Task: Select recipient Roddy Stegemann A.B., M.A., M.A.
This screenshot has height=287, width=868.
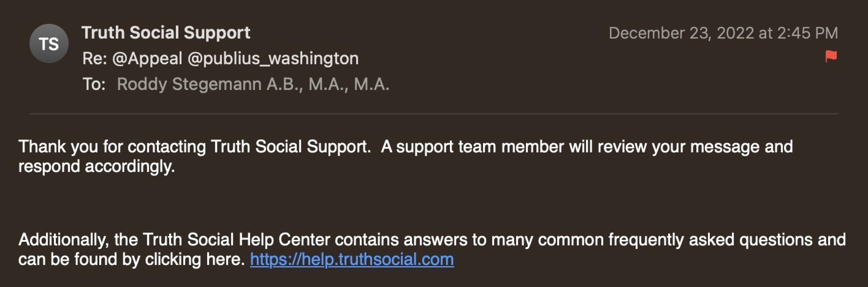Action: coord(253,84)
